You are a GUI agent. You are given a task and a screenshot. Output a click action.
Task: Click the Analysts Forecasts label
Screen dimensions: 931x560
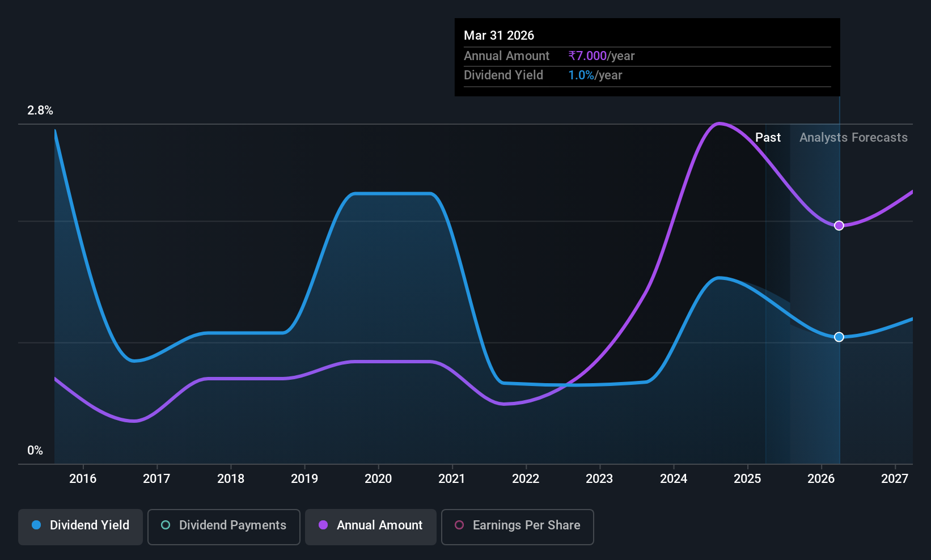(853, 137)
